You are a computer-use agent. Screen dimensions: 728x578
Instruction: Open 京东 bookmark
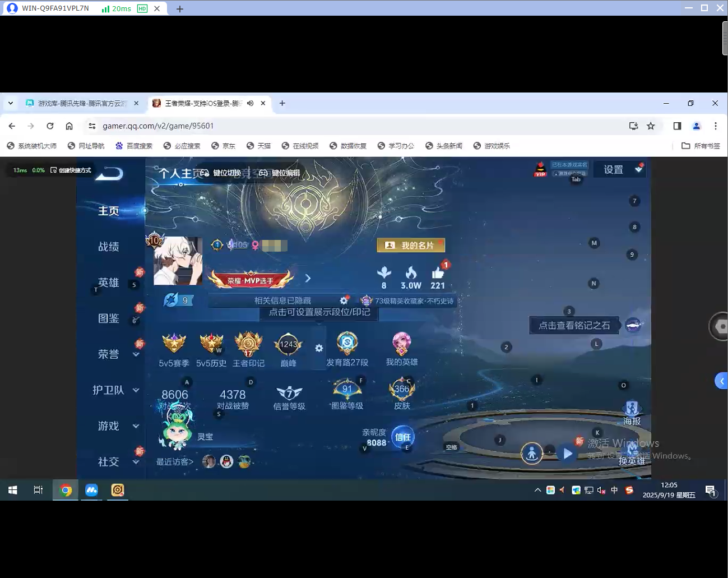point(223,146)
